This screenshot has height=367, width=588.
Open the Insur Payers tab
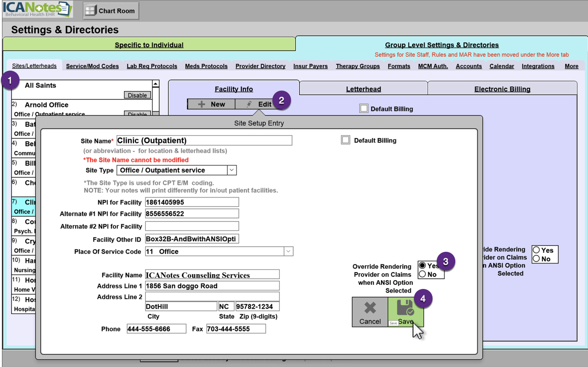pos(310,66)
